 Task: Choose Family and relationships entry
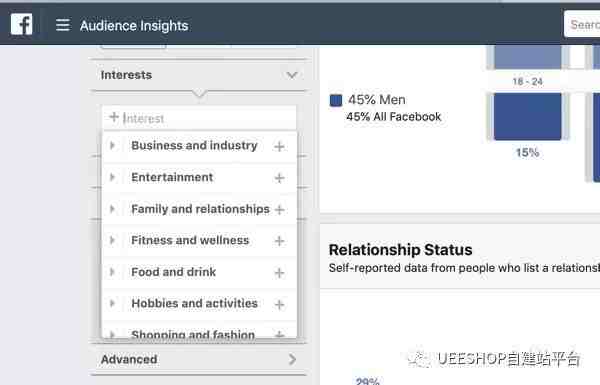click(201, 209)
